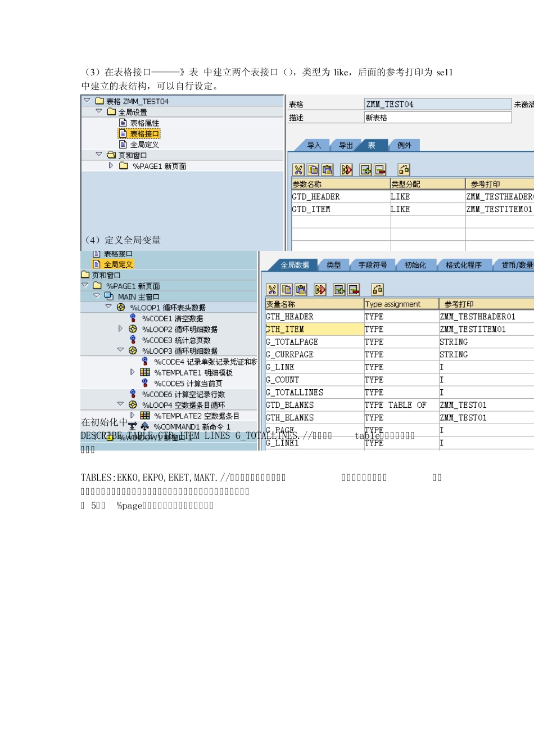The height and width of the screenshot is (756, 534).
Task: Click the gear icon of %CODE3 统计总页数
Action: click(133, 340)
